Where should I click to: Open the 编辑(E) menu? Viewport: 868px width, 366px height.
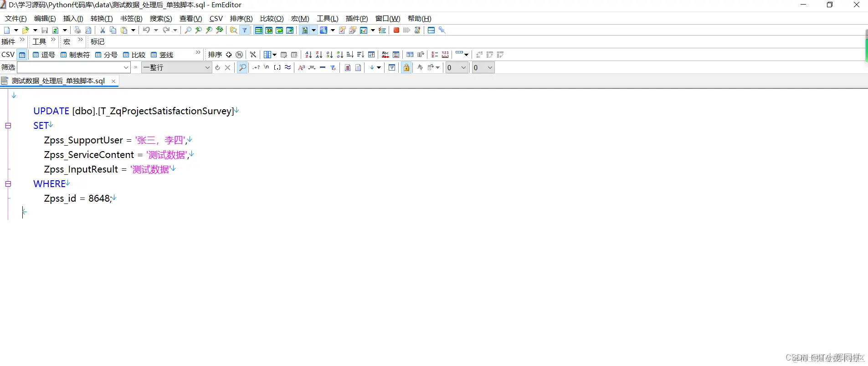(x=45, y=18)
